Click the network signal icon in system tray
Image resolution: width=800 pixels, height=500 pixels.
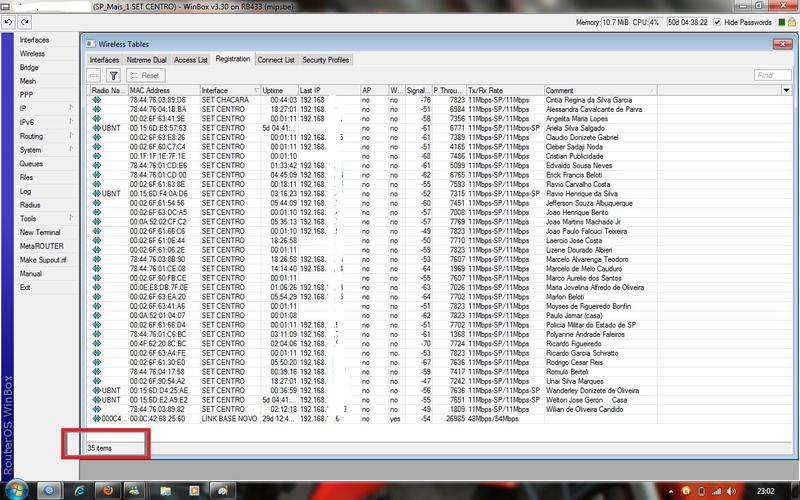[x=717, y=491]
